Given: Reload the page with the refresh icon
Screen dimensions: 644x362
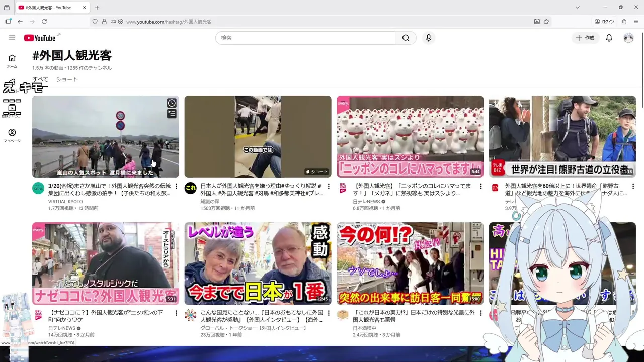Looking at the screenshot, I should point(44,22).
